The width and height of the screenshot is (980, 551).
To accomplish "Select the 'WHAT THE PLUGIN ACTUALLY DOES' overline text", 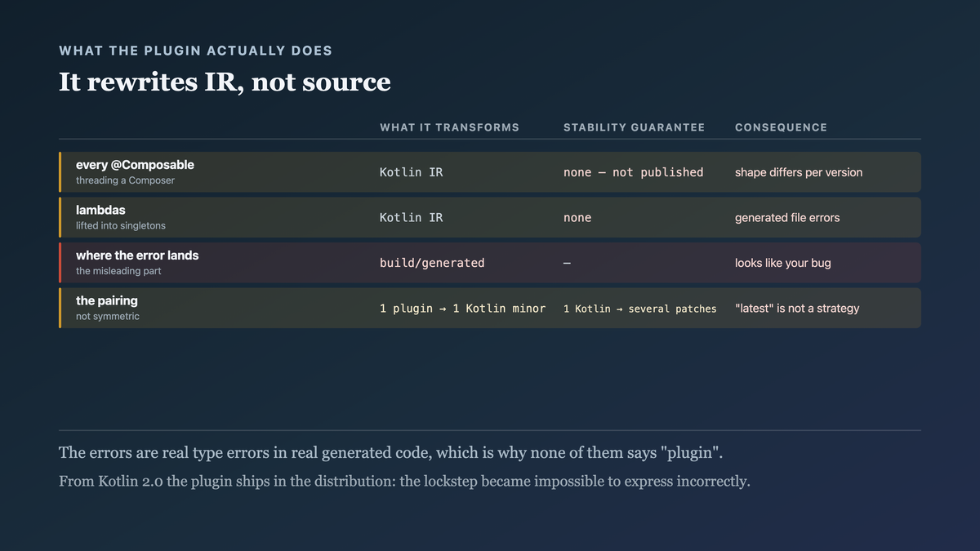I will click(x=196, y=51).
